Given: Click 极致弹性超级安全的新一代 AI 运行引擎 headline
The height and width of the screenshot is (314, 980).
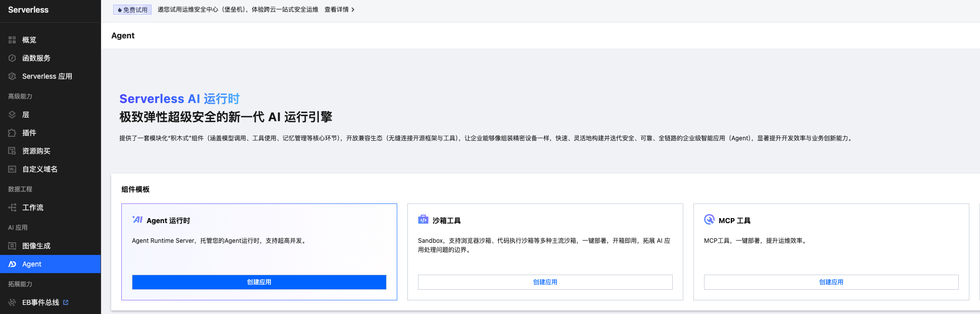Looking at the screenshot, I should (x=226, y=117).
